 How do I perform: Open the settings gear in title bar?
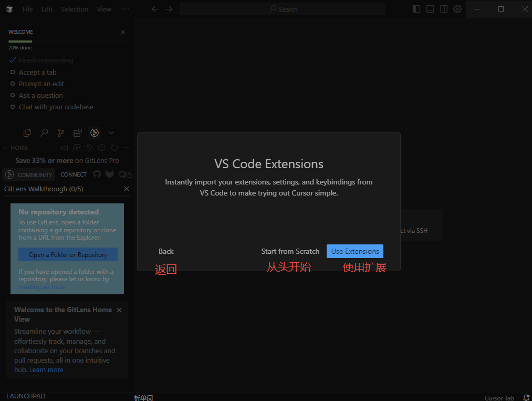[x=457, y=9]
